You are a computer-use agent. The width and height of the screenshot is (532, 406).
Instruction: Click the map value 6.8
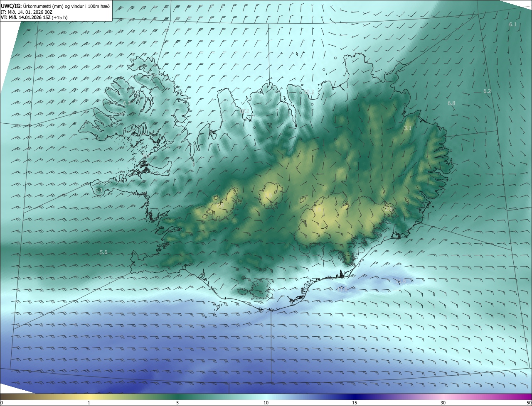(451, 103)
